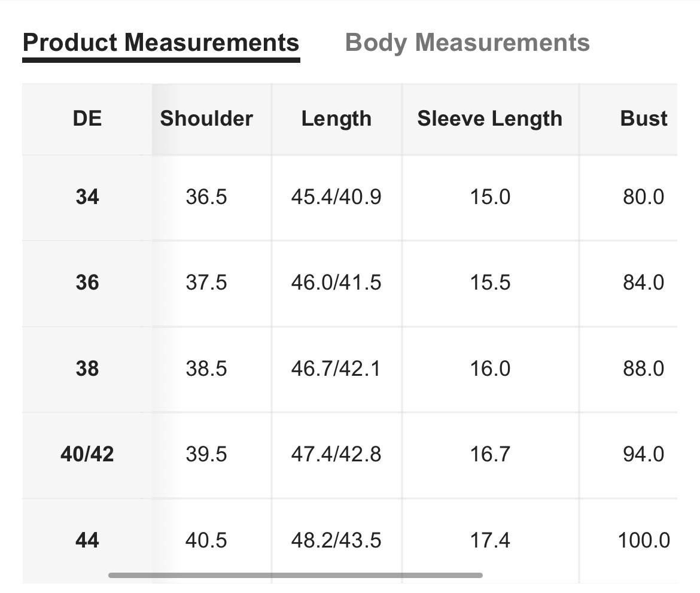Click the horizontal scrollbar under the table
The height and width of the screenshot is (593, 700).
[x=295, y=575]
